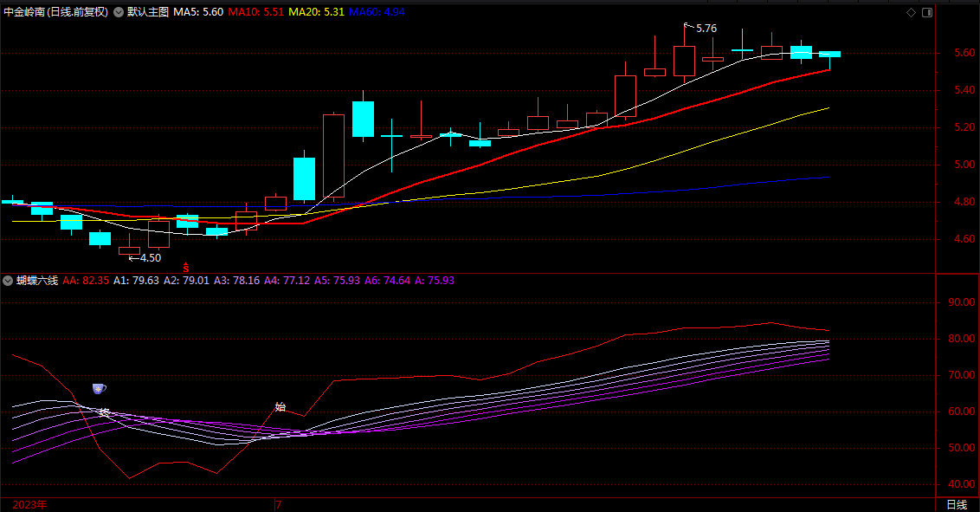The width and height of the screenshot is (980, 512).
Task: Select the A5: 75.93 value
Action: click(337, 281)
